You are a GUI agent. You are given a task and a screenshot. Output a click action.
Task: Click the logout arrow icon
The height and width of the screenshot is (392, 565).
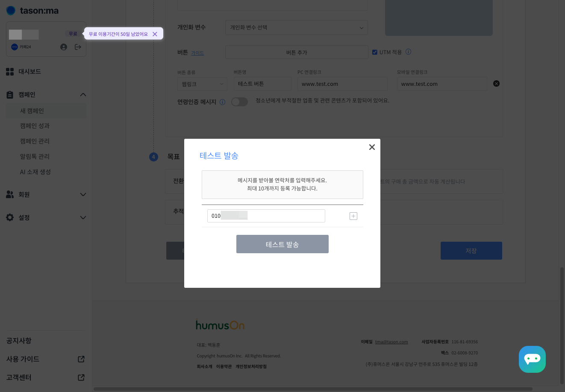(78, 47)
